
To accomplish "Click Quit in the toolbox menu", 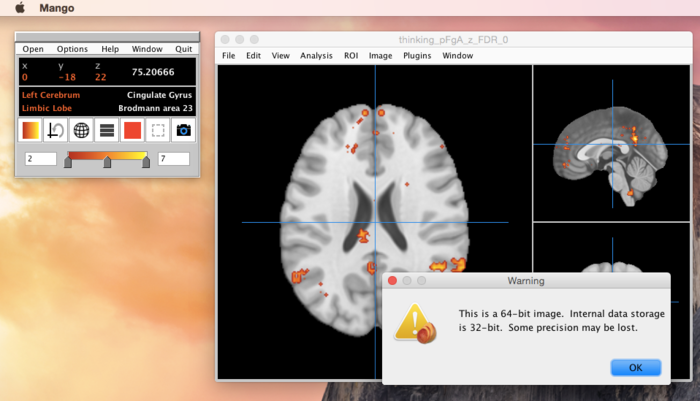I will tap(183, 49).
